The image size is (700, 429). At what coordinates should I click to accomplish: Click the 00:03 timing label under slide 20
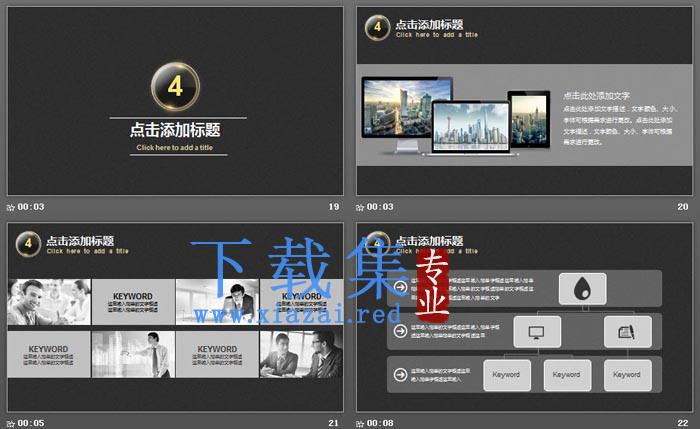[380, 207]
